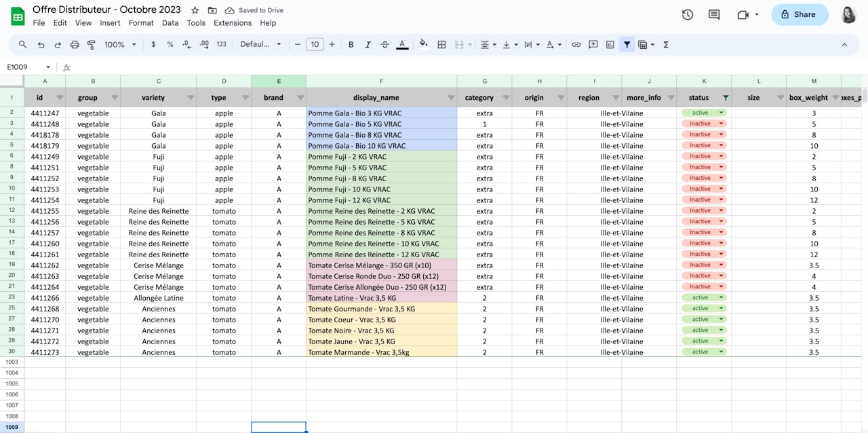Viewport: 868px width, 433px height.
Task: Open zoom level 100% dropdown
Action: click(x=120, y=45)
